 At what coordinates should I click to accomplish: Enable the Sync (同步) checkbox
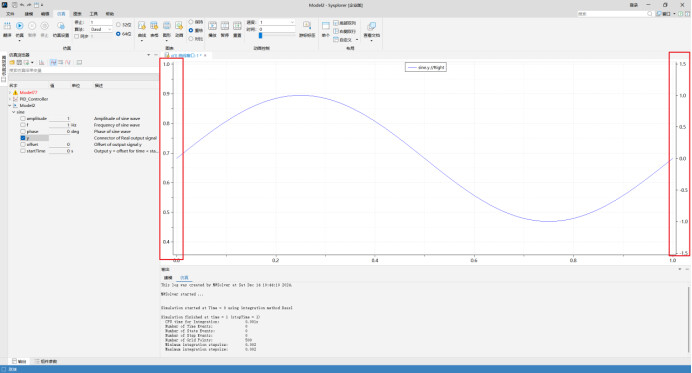click(76, 36)
